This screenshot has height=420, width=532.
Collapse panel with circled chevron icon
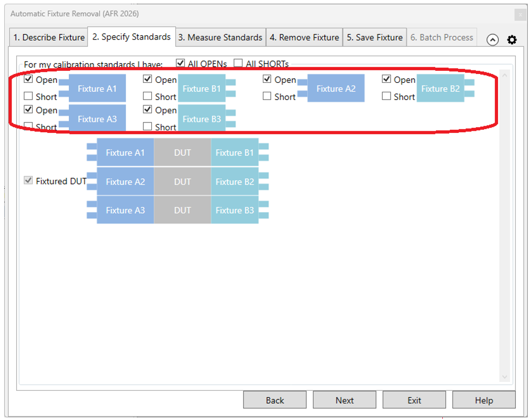click(492, 40)
